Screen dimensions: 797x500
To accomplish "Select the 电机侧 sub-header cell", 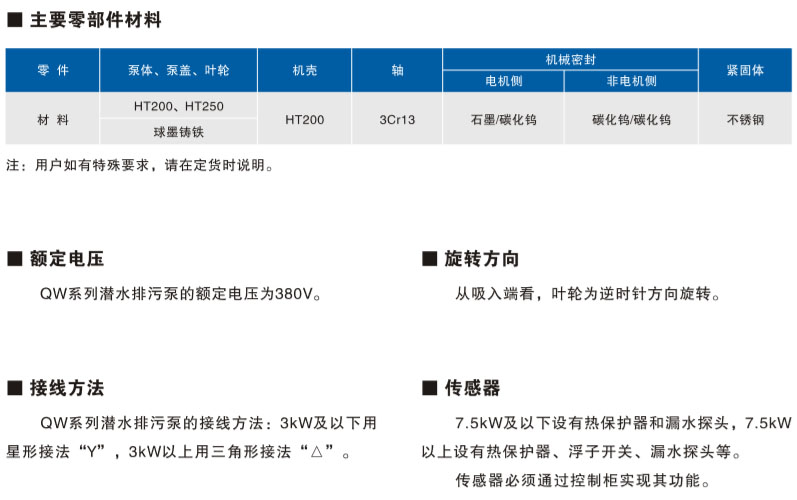I will [x=504, y=81].
